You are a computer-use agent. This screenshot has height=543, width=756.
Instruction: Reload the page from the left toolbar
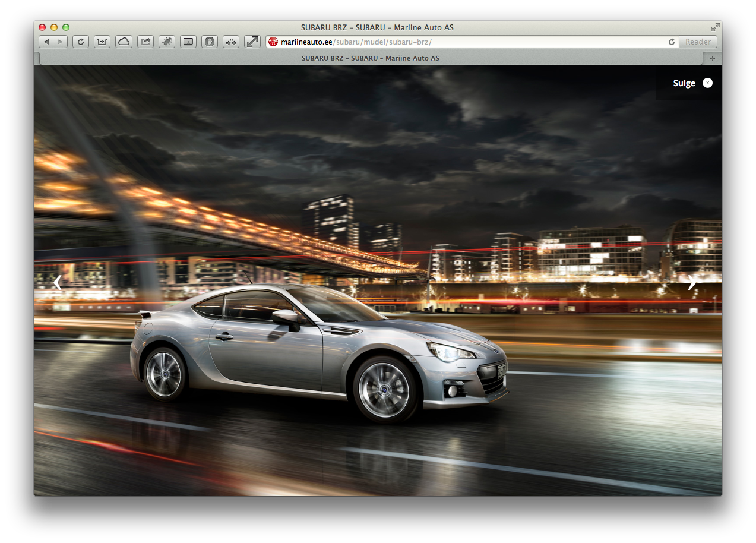(x=80, y=42)
